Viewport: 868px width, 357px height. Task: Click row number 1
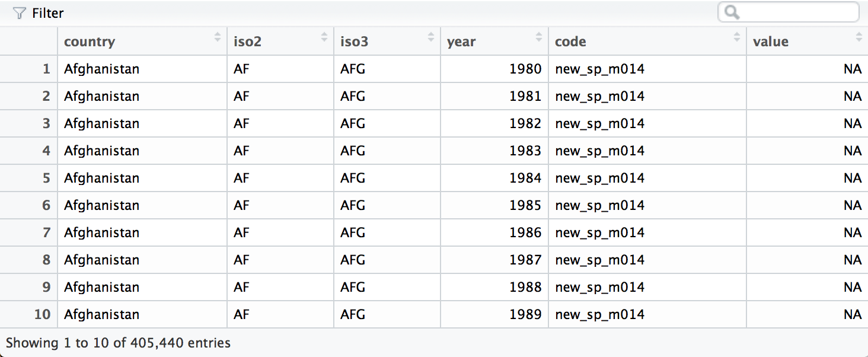pyautogui.click(x=46, y=69)
